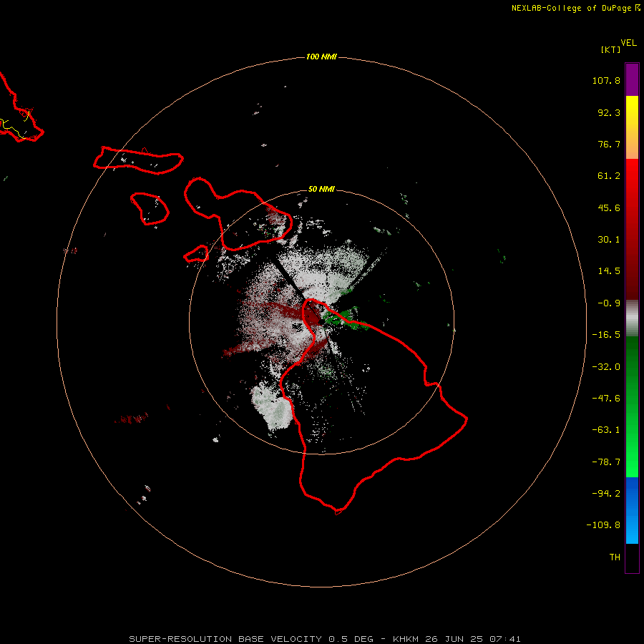This screenshot has height=644, width=644.
Task: Click the 107.8 value on velocity scale
Action: (x=606, y=80)
